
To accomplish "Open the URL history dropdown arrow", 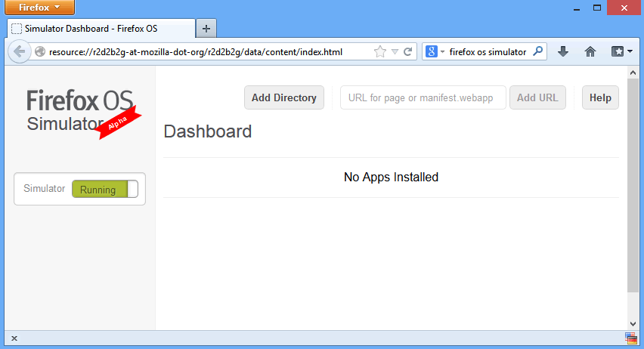I will [395, 51].
